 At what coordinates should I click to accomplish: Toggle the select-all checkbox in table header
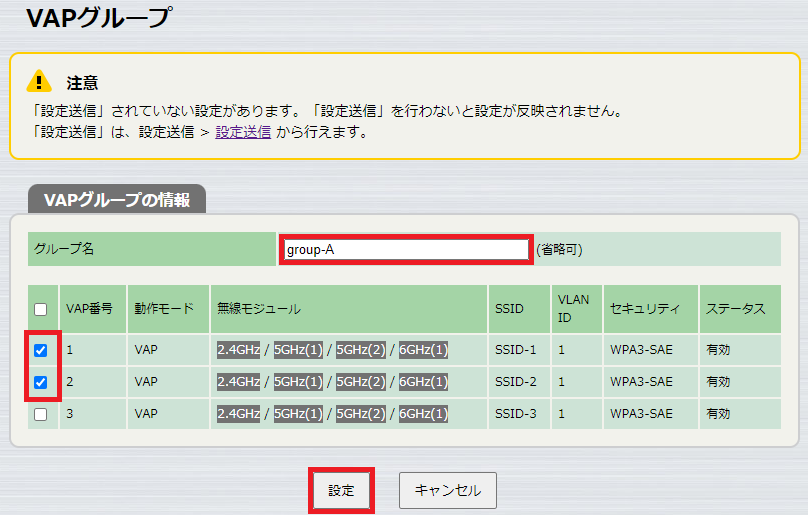[x=40, y=310]
